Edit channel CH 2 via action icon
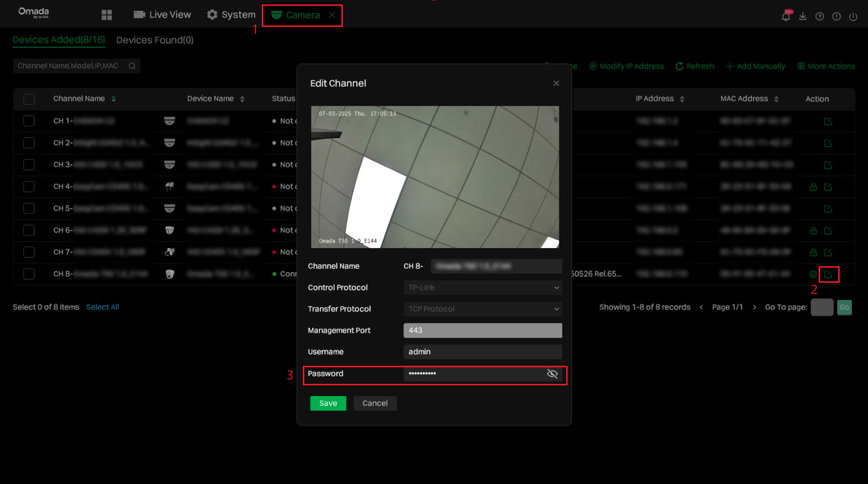This screenshot has width=868, height=484. 828,143
